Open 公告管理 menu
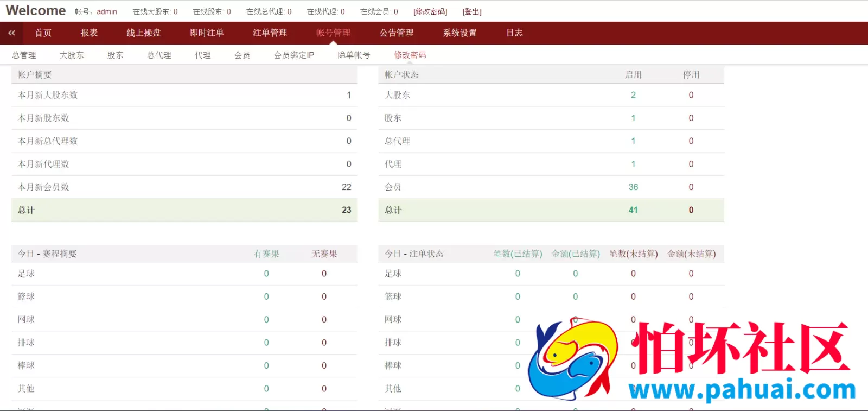 [397, 33]
